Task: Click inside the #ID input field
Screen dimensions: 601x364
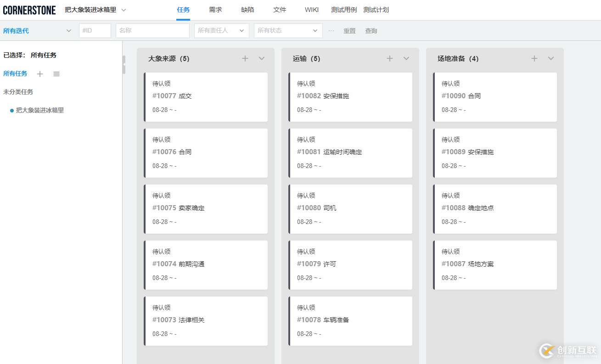Action: pos(95,30)
